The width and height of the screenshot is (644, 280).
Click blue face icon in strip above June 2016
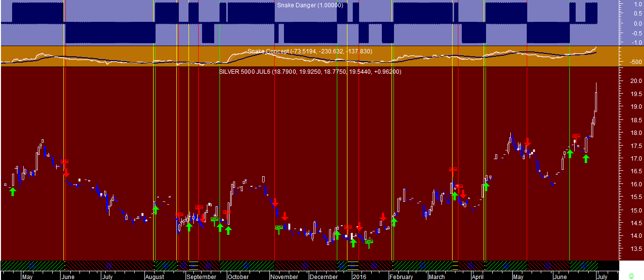(x=584, y=265)
